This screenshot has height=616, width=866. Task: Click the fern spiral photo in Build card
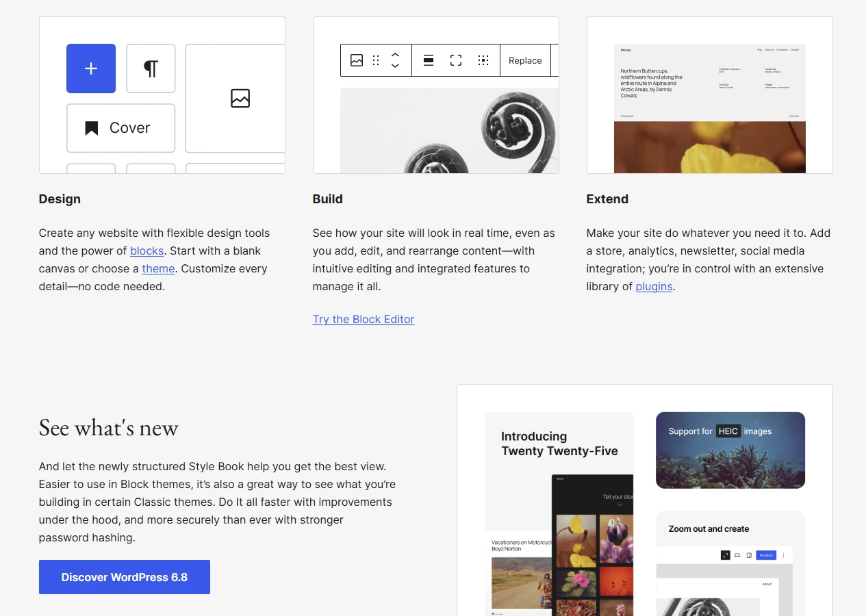(450, 130)
